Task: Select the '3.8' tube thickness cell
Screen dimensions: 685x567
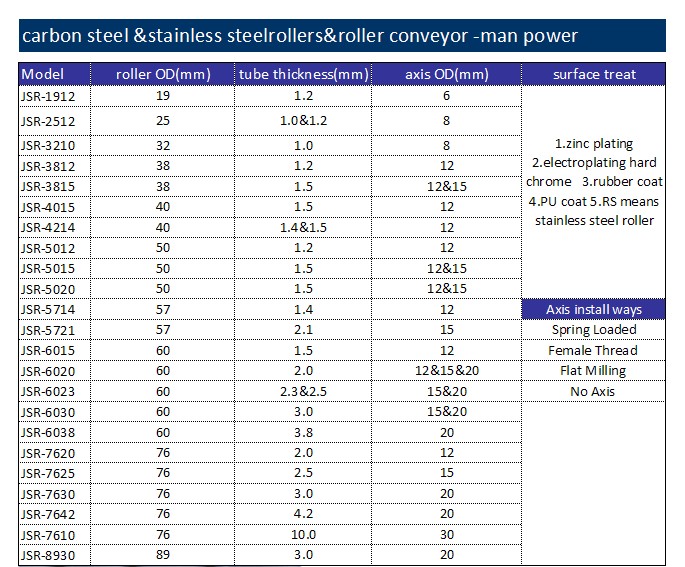Action: coord(304,432)
